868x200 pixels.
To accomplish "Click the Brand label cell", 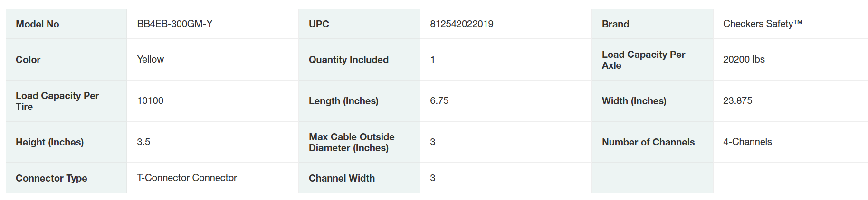I will tap(615, 24).
